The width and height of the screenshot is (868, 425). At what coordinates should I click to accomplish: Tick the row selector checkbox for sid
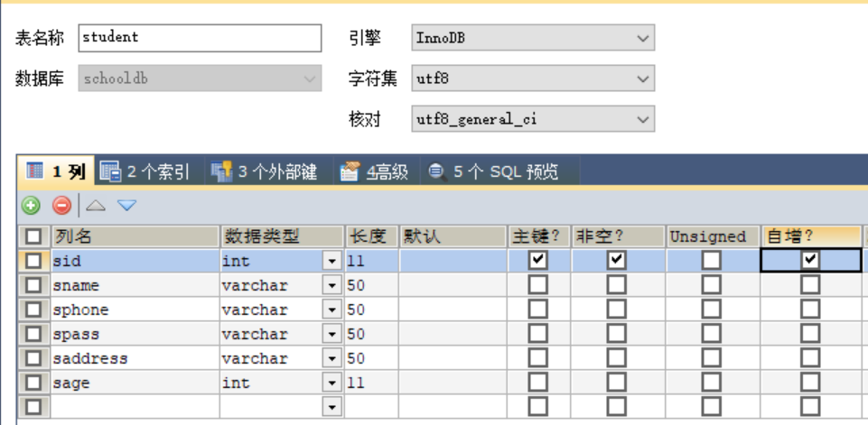click(x=33, y=261)
